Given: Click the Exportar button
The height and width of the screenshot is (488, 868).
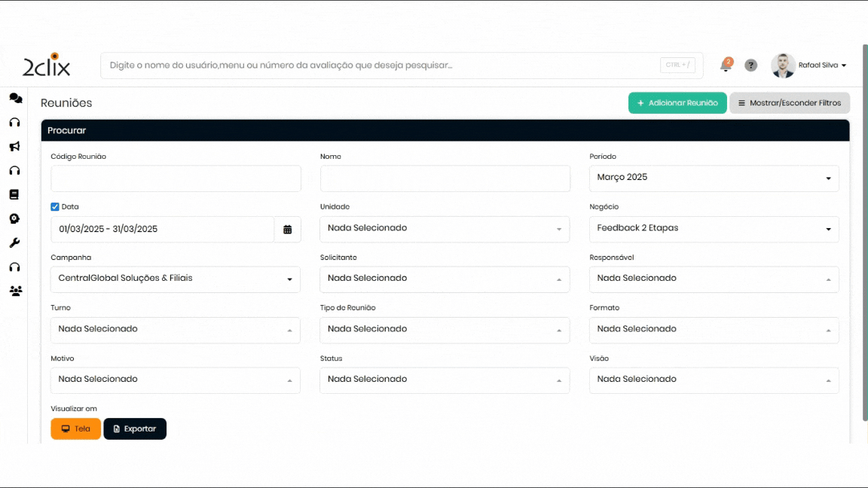Looking at the screenshot, I should coord(135,429).
